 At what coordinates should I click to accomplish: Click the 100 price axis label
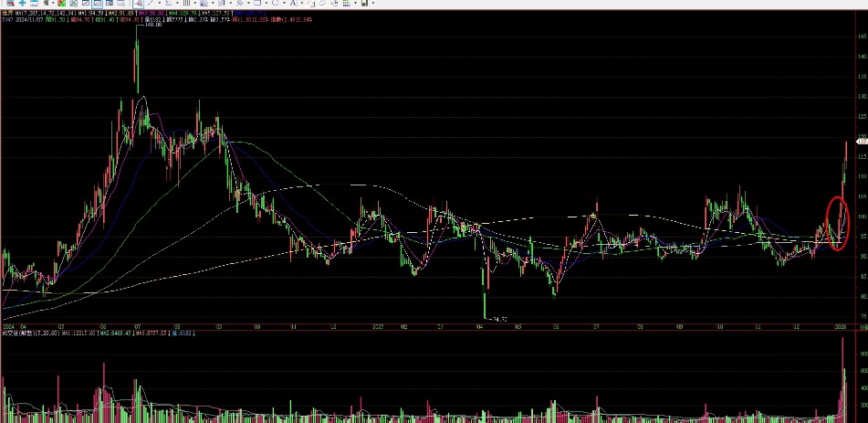[862, 217]
